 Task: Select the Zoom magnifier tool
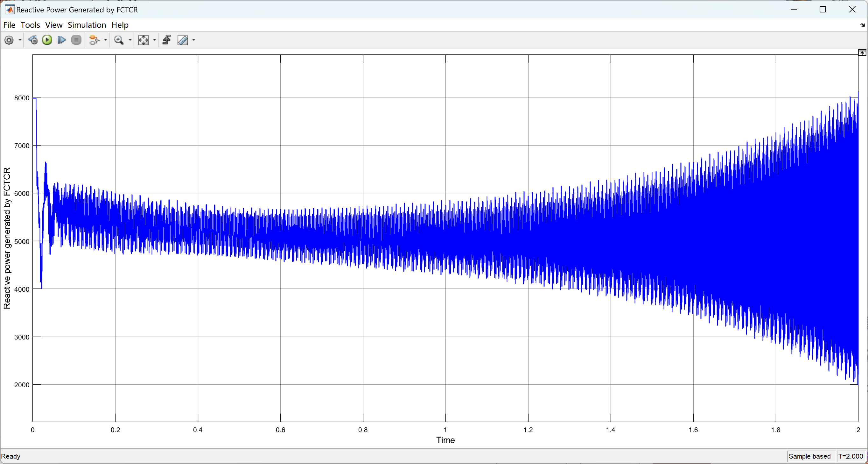tap(119, 40)
